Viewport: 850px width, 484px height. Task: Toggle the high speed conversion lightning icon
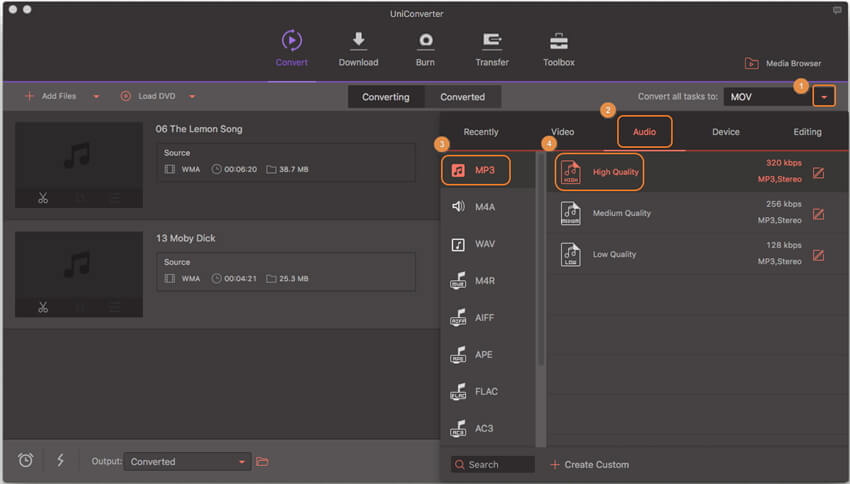pyautogui.click(x=60, y=460)
